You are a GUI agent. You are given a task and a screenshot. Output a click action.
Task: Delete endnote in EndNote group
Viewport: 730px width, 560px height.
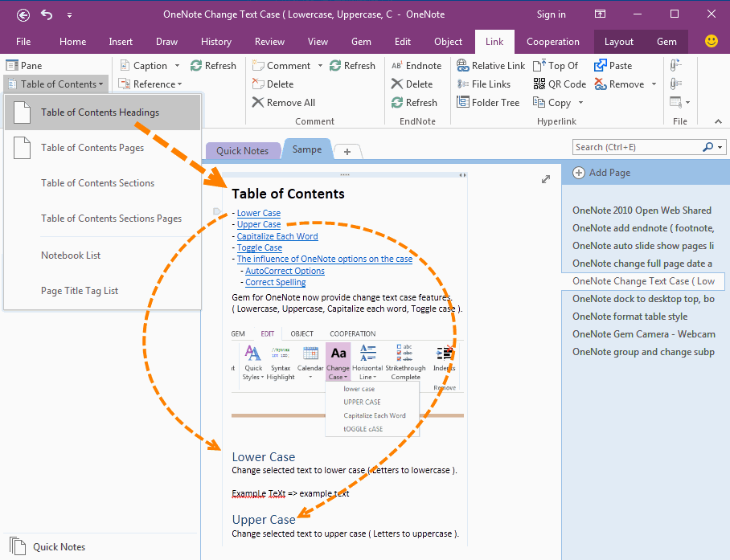412,84
